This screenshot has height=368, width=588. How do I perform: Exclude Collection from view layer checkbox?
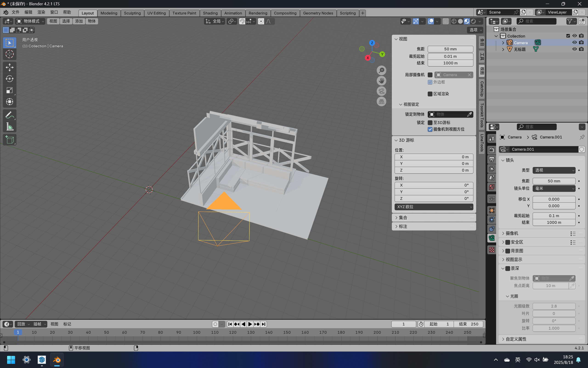[x=568, y=36]
